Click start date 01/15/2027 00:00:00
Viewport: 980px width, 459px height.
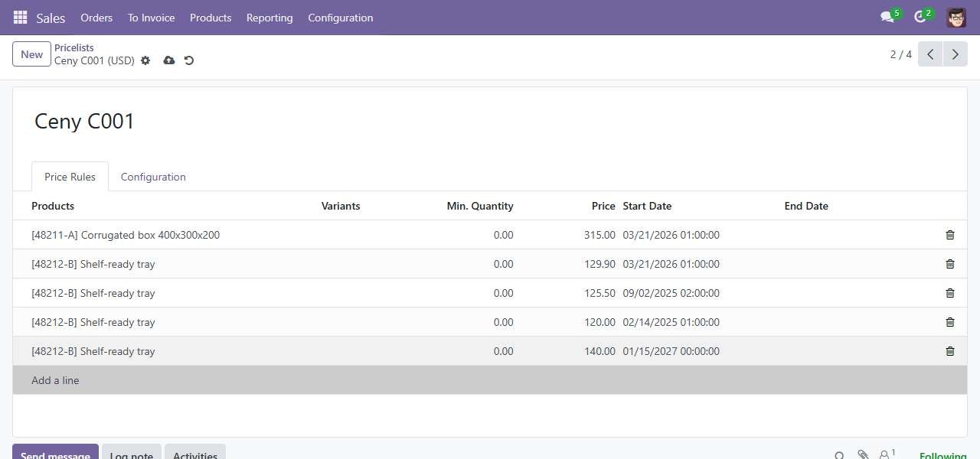[671, 351]
